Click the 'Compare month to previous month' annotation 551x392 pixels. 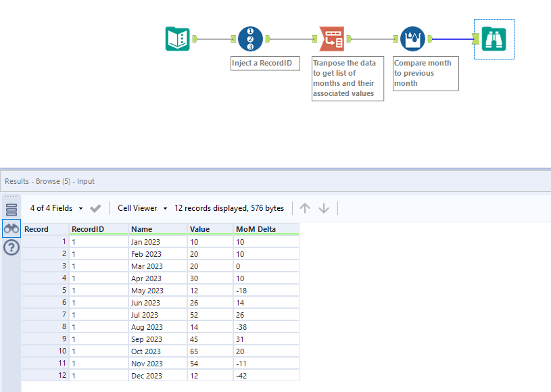[425, 73]
